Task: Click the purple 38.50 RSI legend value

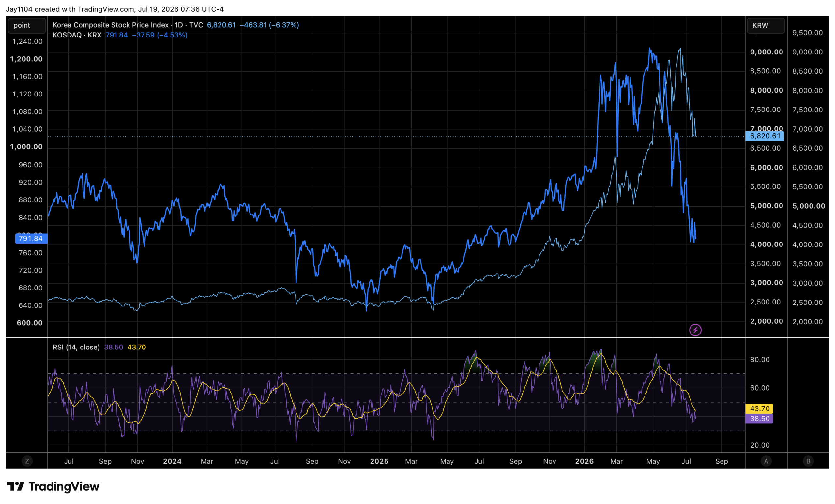Action: coord(114,347)
